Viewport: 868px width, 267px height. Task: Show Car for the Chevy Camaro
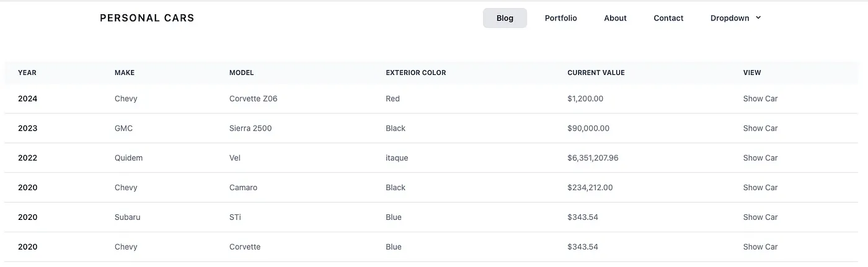[760, 188]
